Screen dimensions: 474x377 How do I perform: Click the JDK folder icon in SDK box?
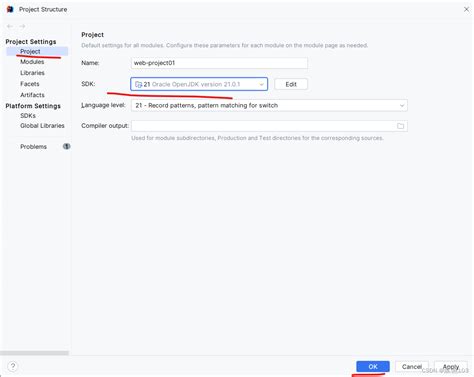tap(138, 84)
